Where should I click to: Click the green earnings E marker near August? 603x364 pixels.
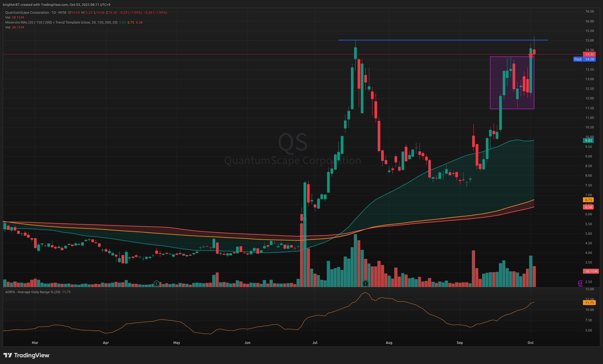[x=365, y=283]
